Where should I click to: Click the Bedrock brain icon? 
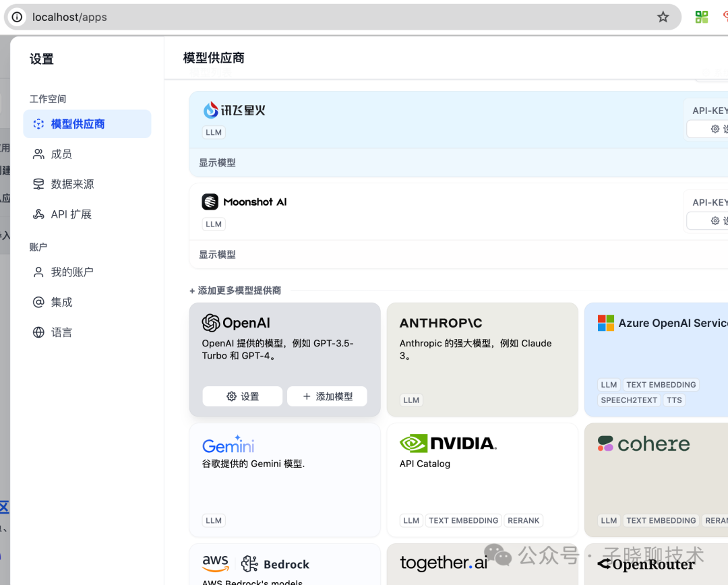[250, 563]
